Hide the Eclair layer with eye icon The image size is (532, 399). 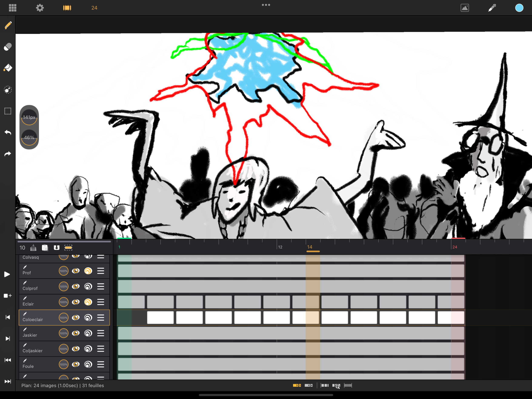coord(76,302)
